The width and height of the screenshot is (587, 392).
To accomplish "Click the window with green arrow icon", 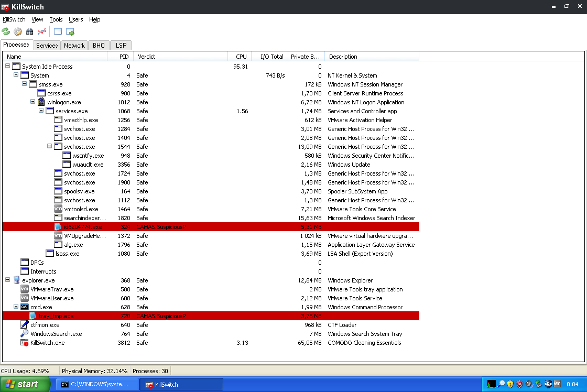I will pos(70,31).
